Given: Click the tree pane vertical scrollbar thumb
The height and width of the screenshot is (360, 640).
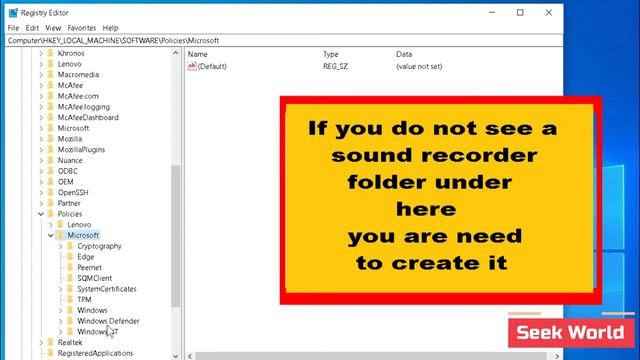Looking at the screenshot, I should (x=176, y=236).
